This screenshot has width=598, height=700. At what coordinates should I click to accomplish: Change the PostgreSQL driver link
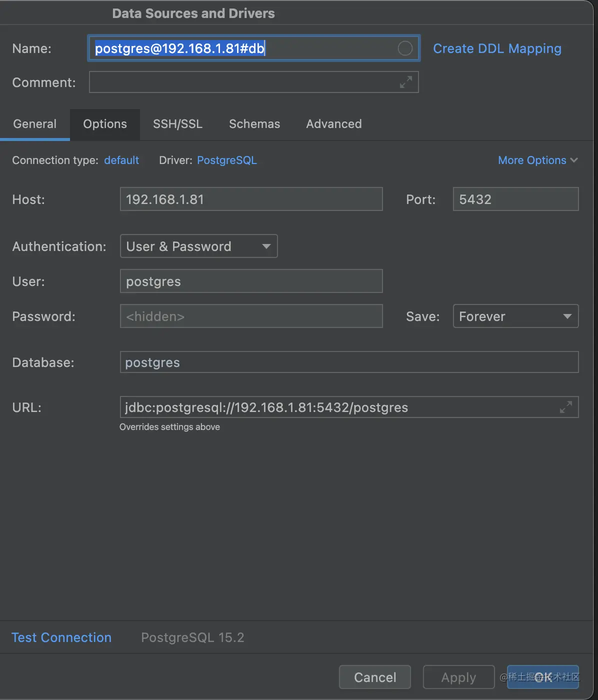227,160
